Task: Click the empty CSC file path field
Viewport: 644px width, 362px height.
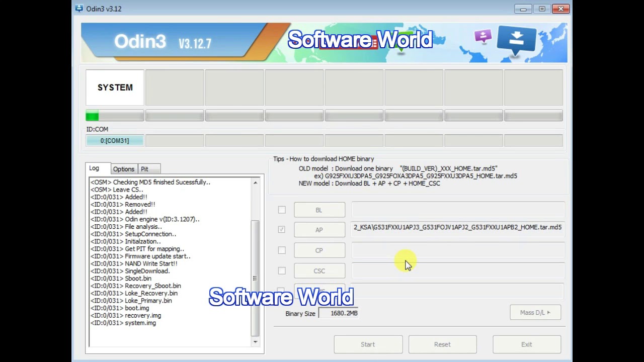Action: pos(458,270)
